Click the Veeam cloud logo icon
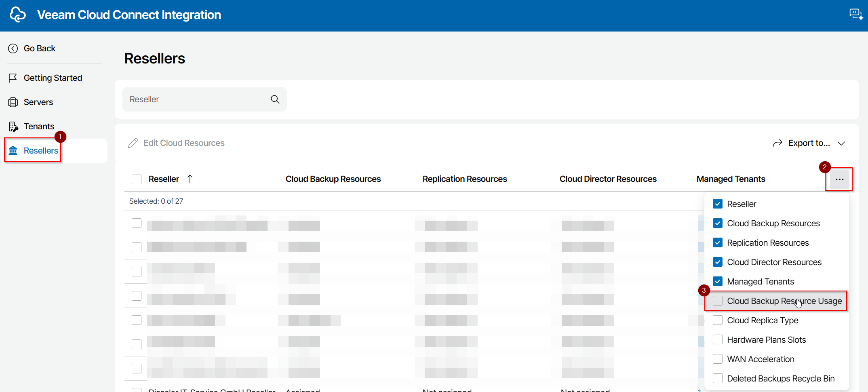The image size is (868, 392). [18, 15]
